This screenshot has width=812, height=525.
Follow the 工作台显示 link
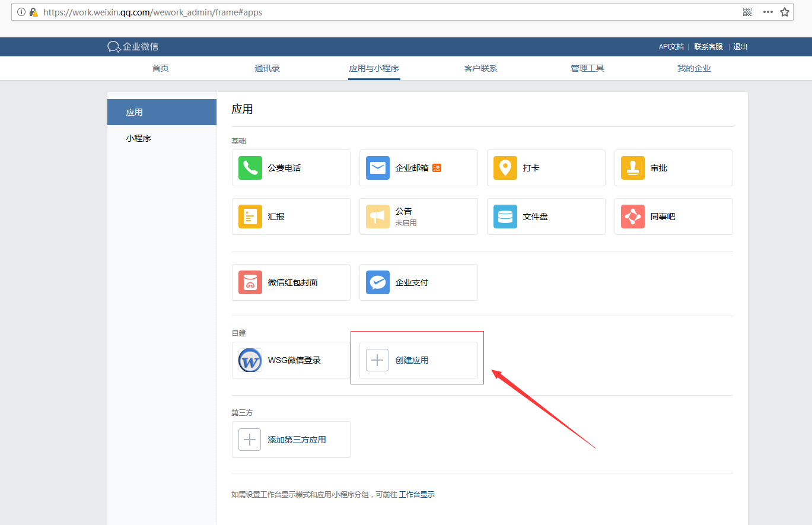click(x=417, y=494)
